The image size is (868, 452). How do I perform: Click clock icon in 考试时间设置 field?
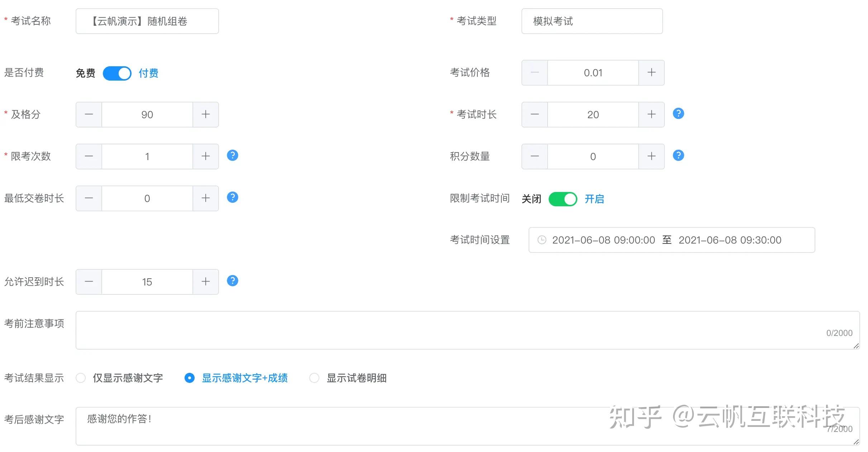click(542, 240)
